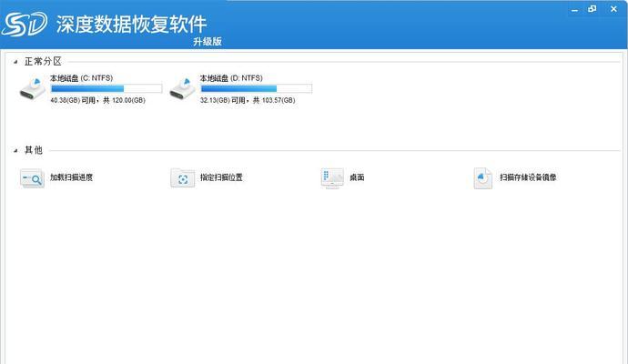Minimize the application window
The width and height of the screenshot is (628, 364).
pos(574,9)
